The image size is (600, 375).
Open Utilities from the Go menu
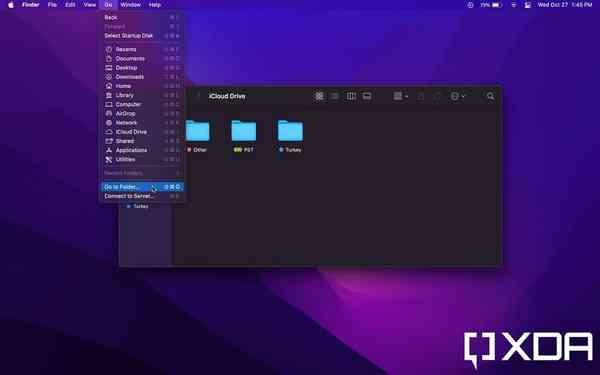[142, 160]
